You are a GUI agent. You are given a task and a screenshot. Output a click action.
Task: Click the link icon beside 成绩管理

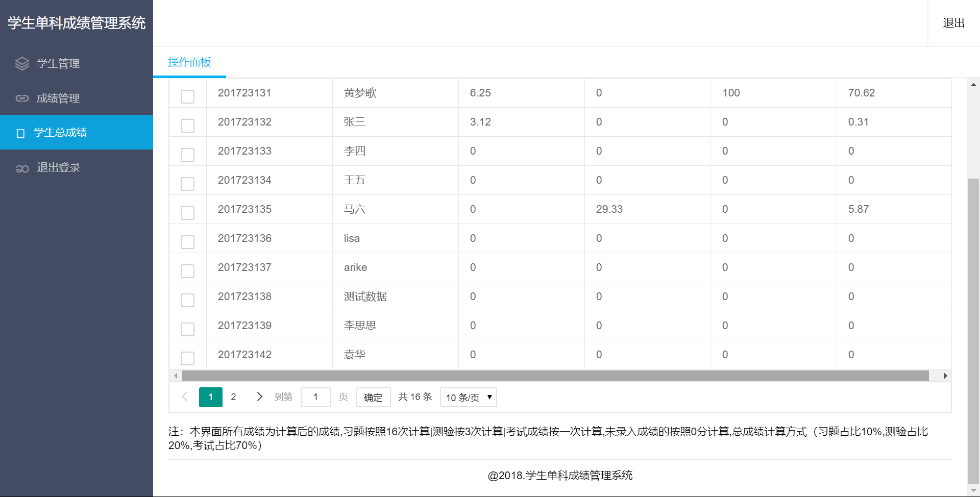pos(22,98)
